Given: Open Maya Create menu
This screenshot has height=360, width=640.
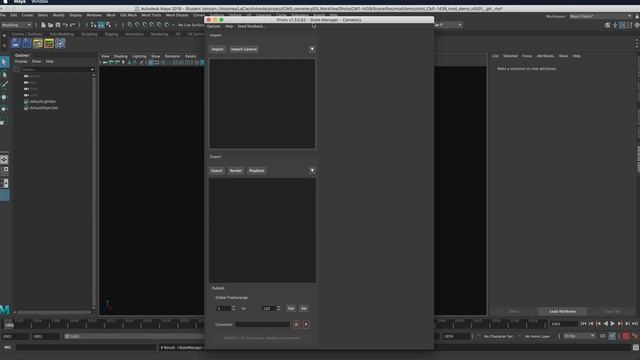Looking at the screenshot, I should [x=27, y=15].
